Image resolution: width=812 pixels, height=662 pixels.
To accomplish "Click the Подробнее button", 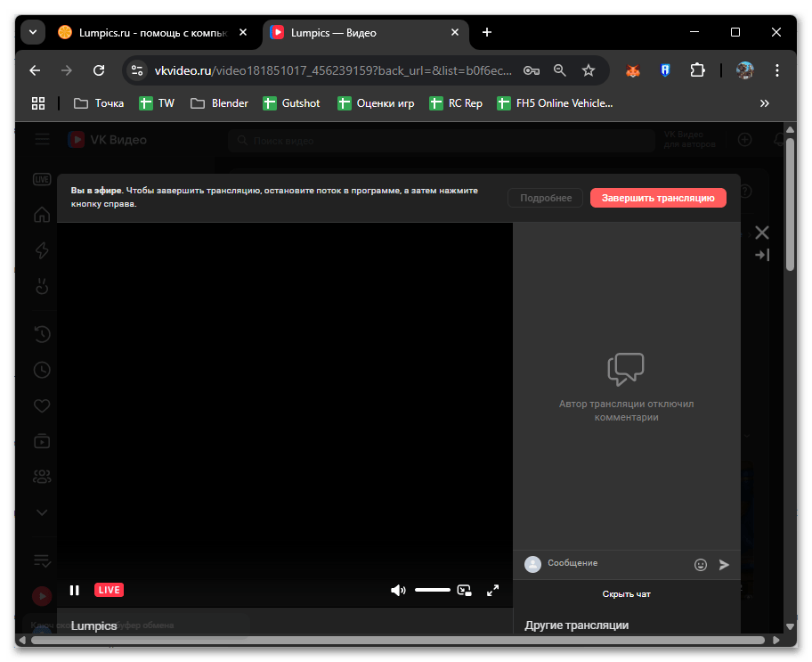I will coord(545,198).
